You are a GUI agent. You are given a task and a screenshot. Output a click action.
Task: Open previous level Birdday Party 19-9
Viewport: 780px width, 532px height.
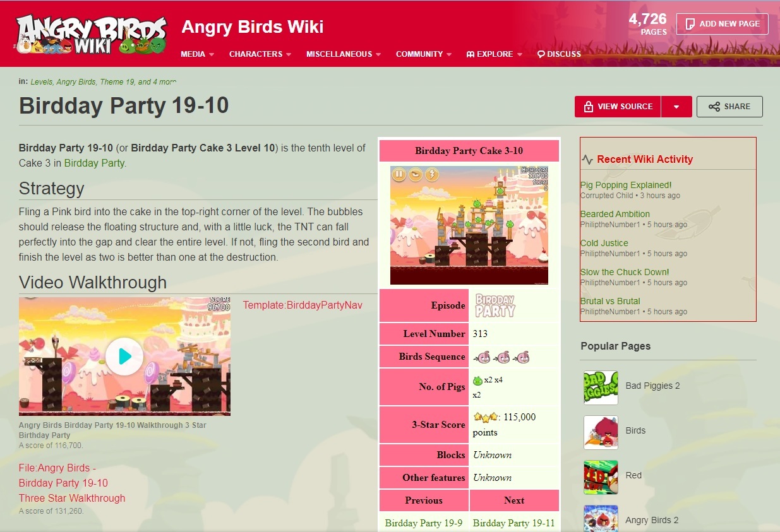click(424, 523)
